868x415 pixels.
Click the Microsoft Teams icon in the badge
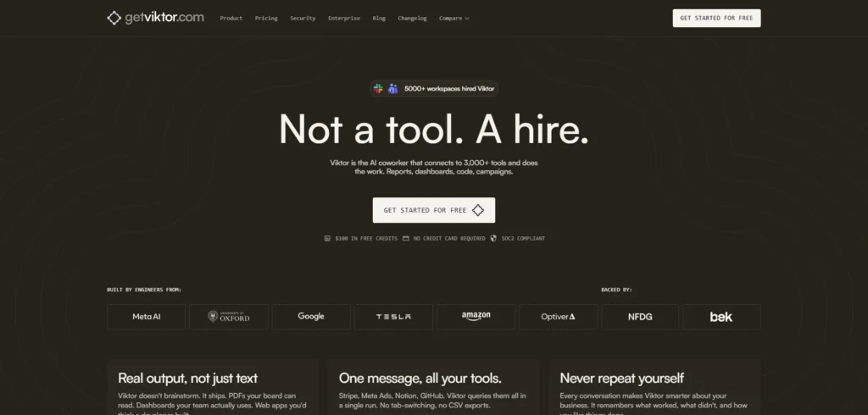(x=393, y=89)
